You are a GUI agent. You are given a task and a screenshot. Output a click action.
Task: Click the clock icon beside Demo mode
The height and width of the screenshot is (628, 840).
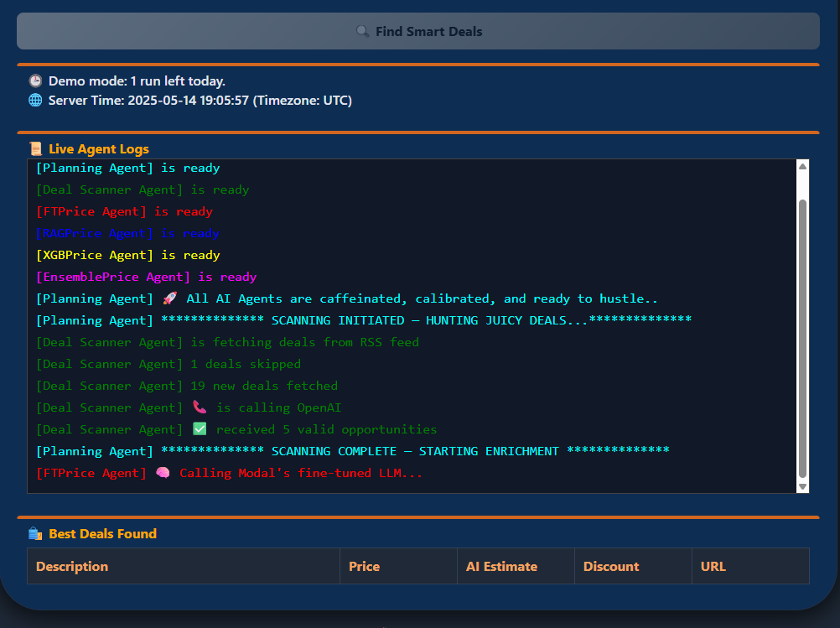(35, 81)
